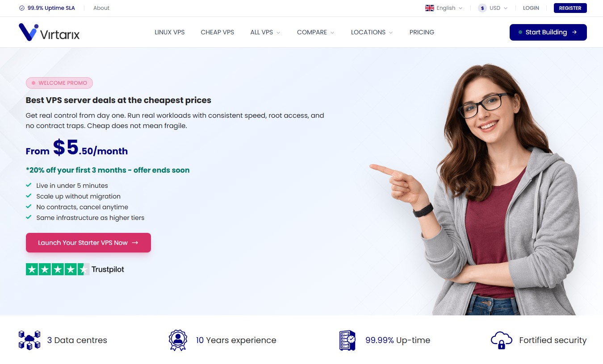Select PRICING in the navigation

(x=422, y=32)
